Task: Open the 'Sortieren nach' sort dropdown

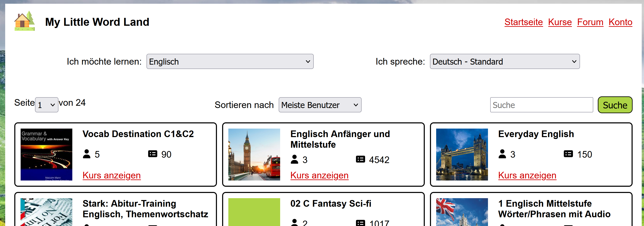Action: (x=320, y=105)
